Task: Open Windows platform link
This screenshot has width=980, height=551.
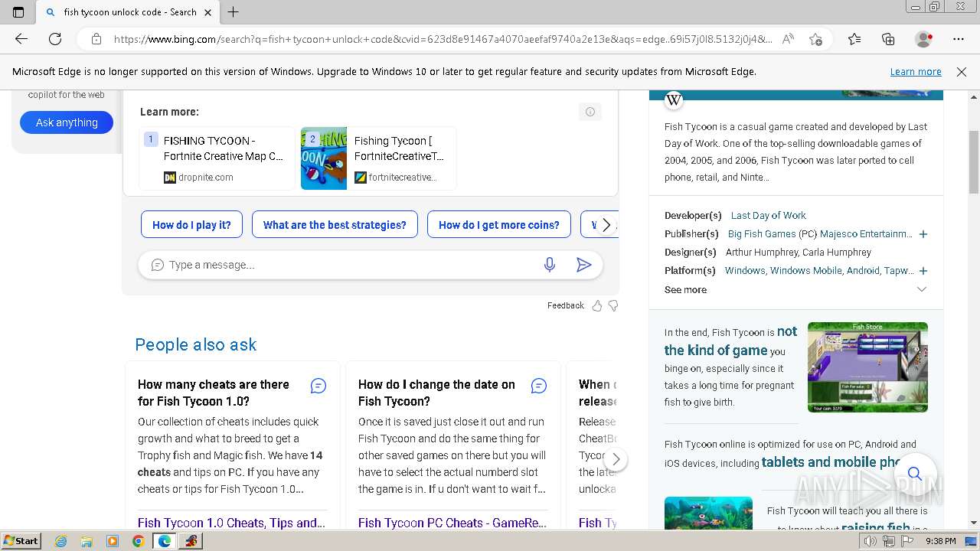Action: tap(745, 271)
